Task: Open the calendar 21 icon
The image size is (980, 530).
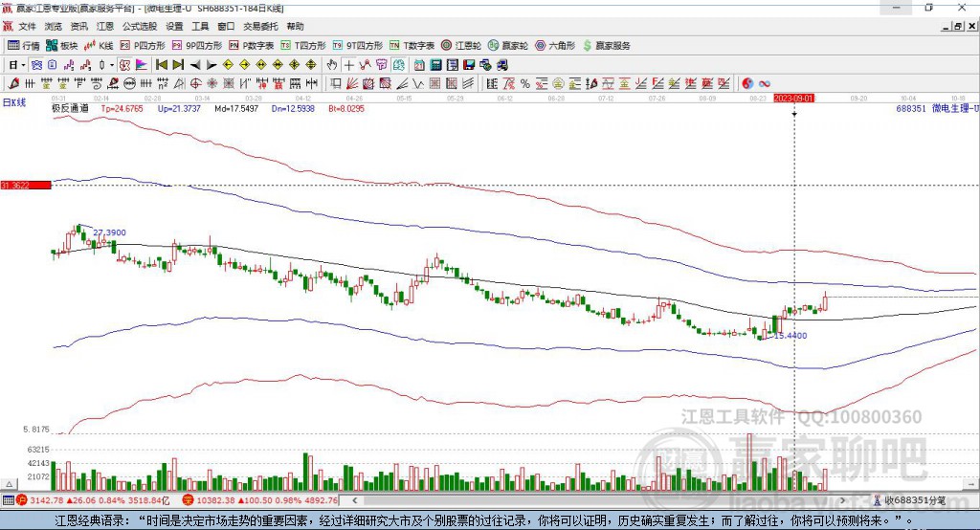Action: [419, 65]
